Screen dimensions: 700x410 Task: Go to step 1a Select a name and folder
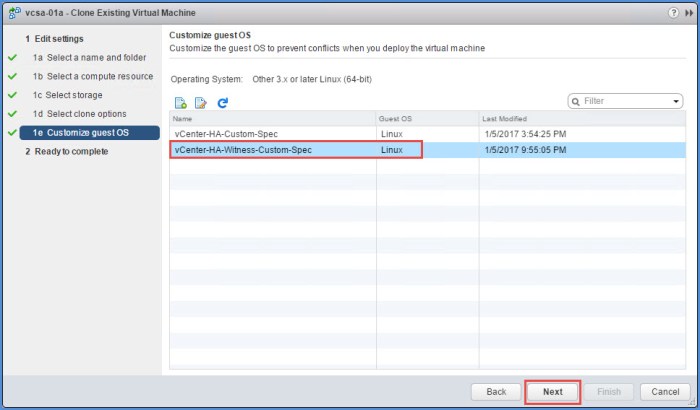pos(89,58)
